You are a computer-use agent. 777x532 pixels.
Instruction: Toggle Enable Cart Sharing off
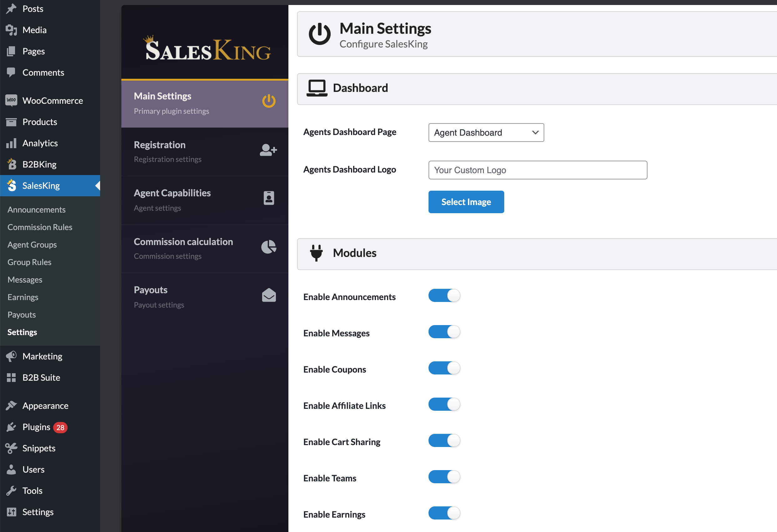pos(444,440)
